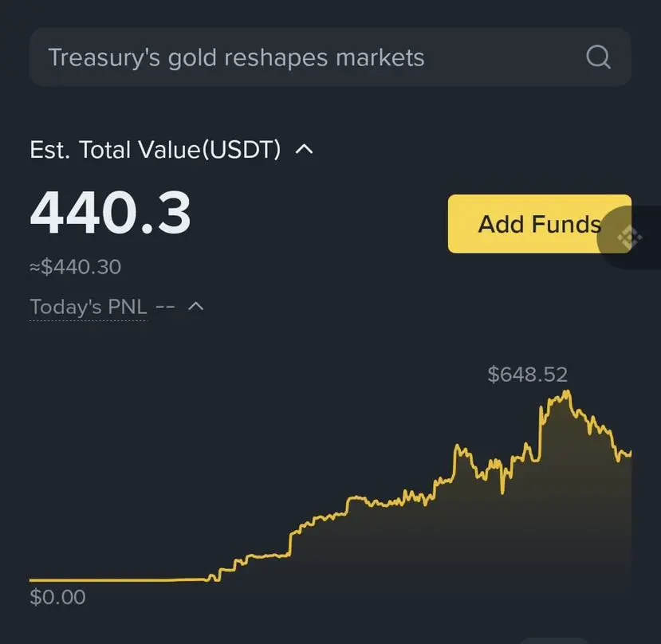Focus the "Treasury's gold reshapes markets" search field
The width and height of the screenshot is (661, 644).
pos(330,57)
